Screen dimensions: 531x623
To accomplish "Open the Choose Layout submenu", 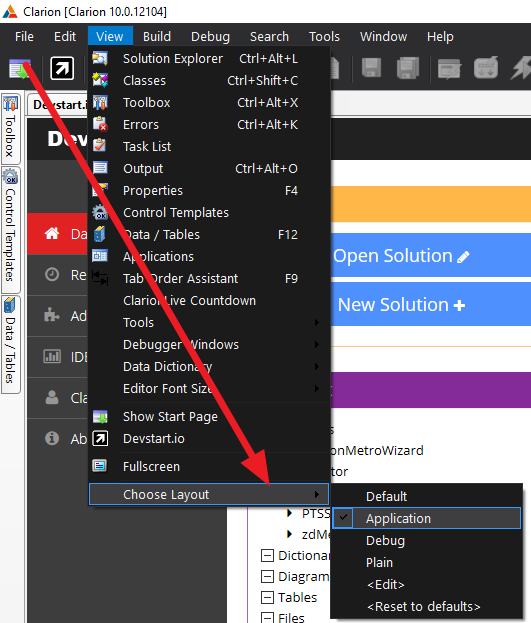I will [x=209, y=494].
